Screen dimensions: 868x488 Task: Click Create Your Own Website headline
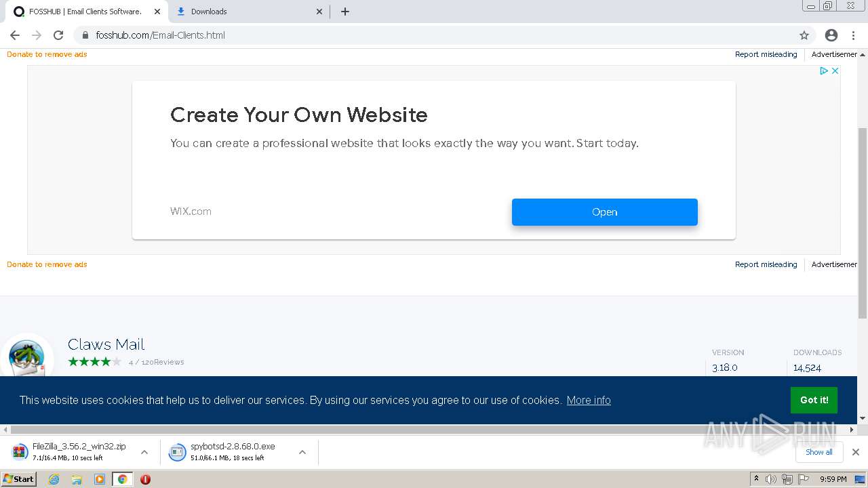click(299, 115)
